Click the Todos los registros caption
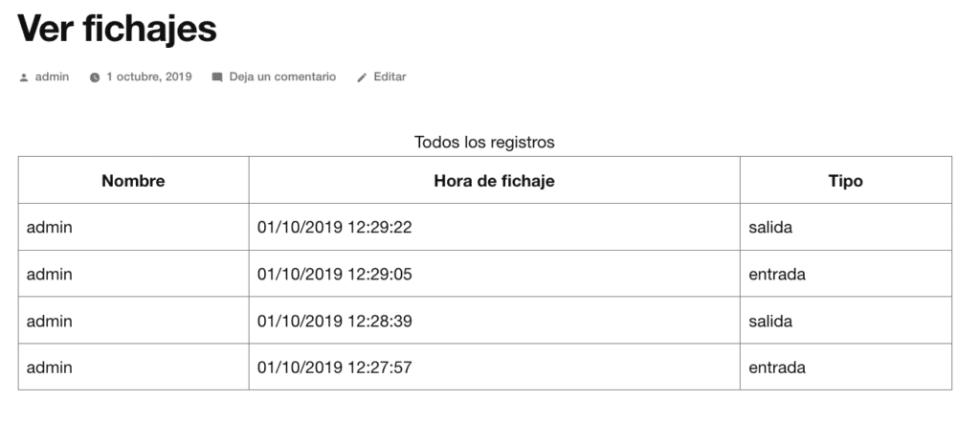 tap(484, 142)
